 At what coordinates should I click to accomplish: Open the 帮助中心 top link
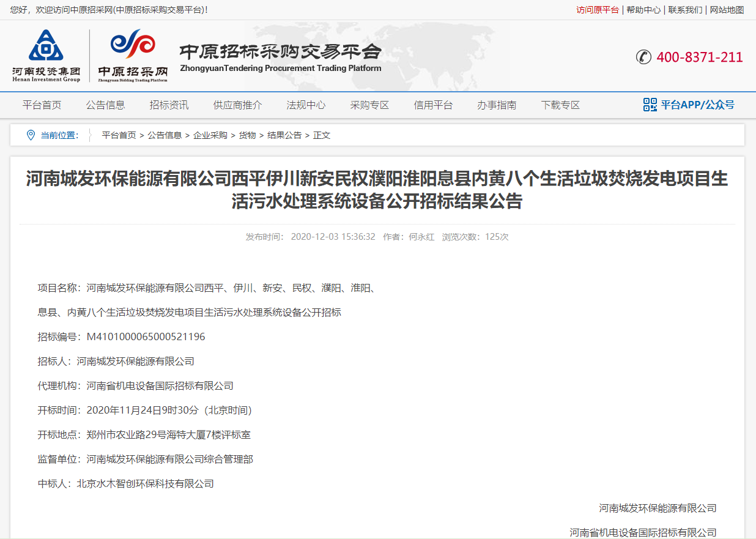pos(643,10)
